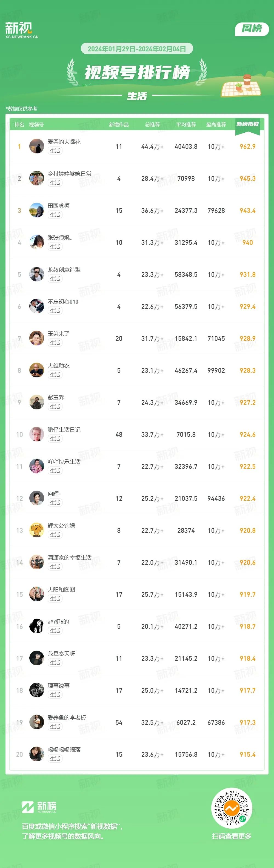Open the account name 鹏仔生活日记
Viewport: 274px width, 868px height.
coord(64,430)
